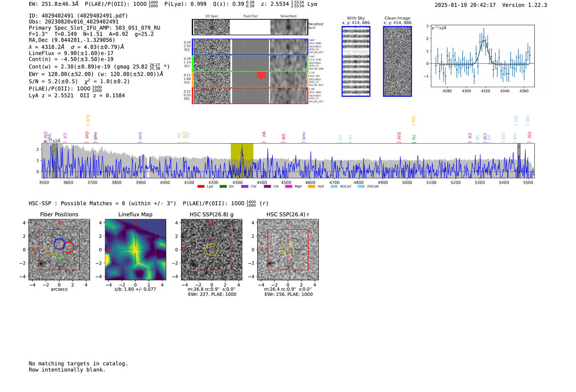The image size is (576, 392).
Task: Open the With Sky cutout image
Action: click(x=356, y=61)
